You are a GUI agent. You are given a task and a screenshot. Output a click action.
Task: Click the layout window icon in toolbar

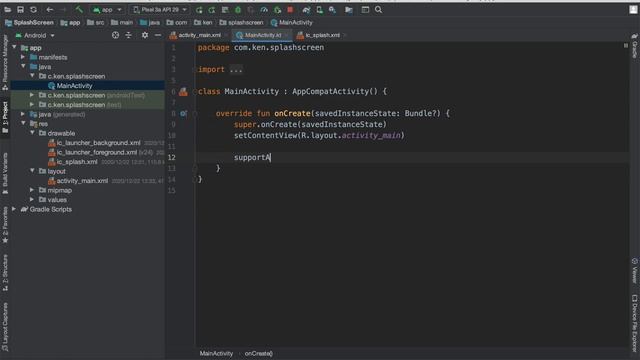click(x=365, y=9)
